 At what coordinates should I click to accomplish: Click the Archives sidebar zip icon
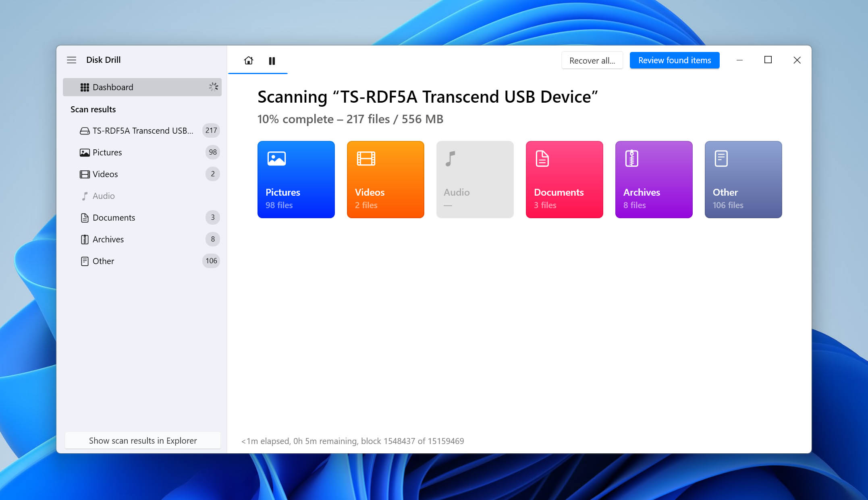pos(85,240)
